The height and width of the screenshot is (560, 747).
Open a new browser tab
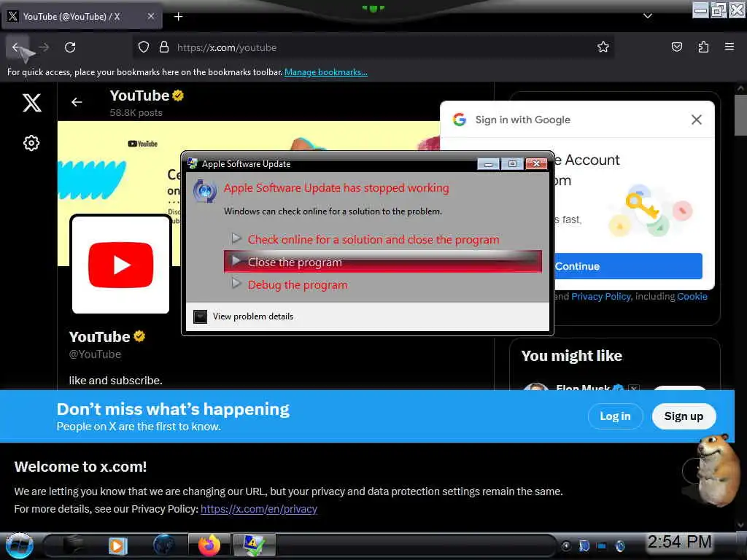pyautogui.click(x=178, y=17)
